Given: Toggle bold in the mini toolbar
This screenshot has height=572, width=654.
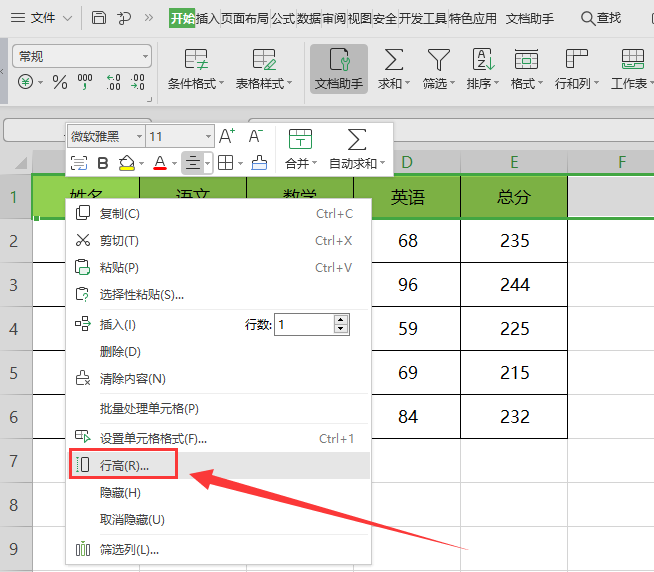Looking at the screenshot, I should 102,163.
